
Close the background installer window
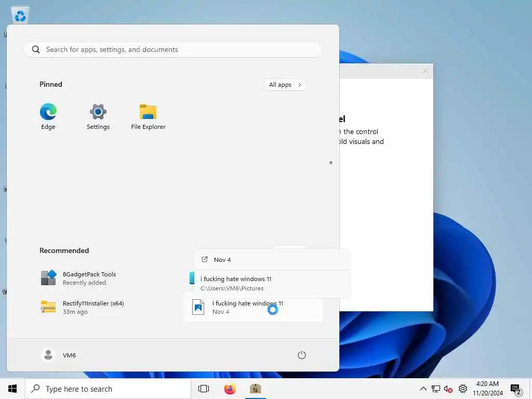(x=425, y=71)
